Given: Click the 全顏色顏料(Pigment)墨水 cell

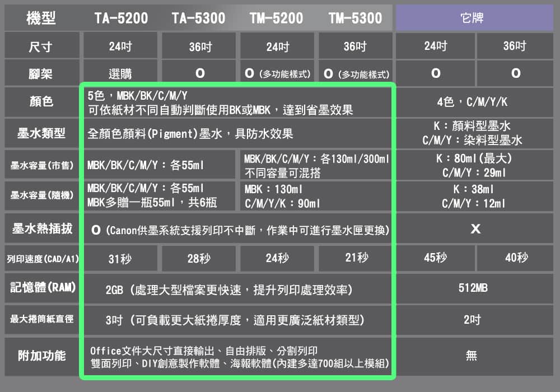Looking at the screenshot, I should click(237, 133).
